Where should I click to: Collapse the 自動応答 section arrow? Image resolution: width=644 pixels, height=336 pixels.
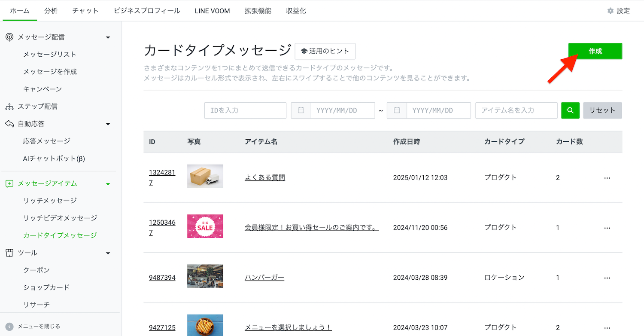tap(108, 124)
